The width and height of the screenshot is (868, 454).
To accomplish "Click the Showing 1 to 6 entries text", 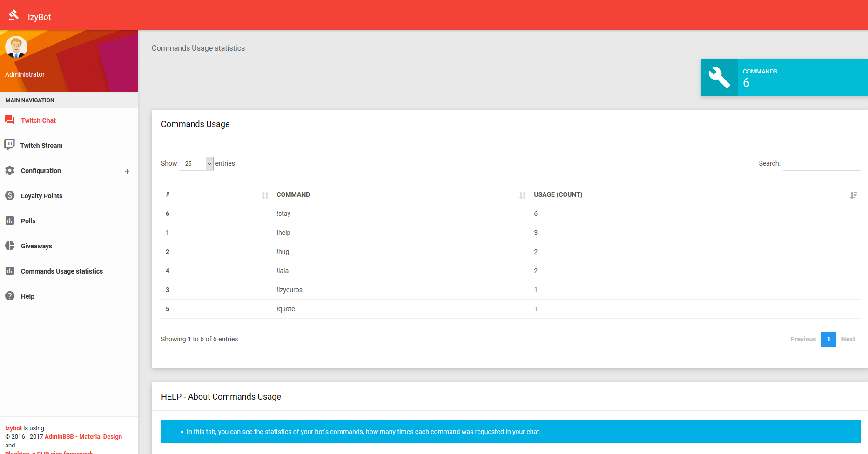I will click(199, 339).
